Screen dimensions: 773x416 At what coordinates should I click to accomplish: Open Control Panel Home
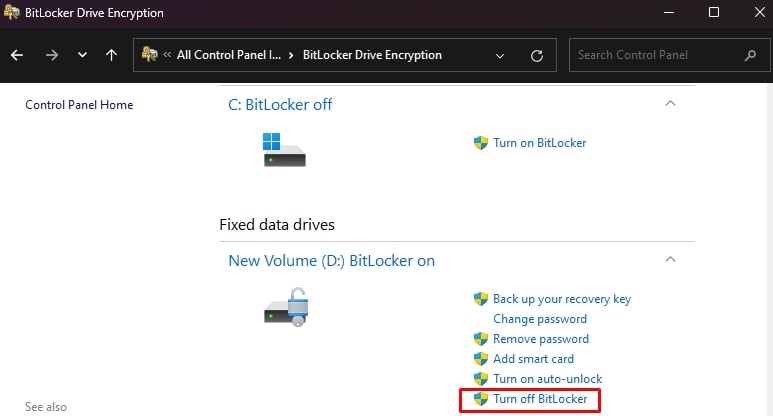click(x=79, y=105)
